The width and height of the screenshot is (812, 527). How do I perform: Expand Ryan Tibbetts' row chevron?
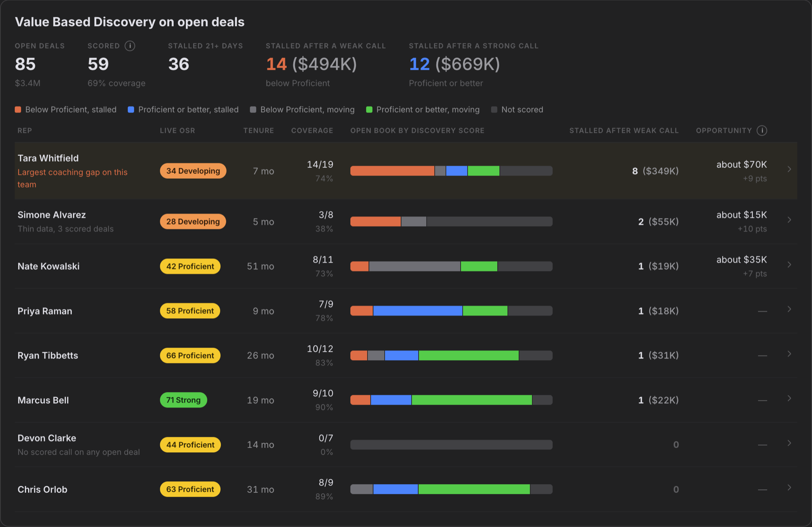click(x=789, y=354)
